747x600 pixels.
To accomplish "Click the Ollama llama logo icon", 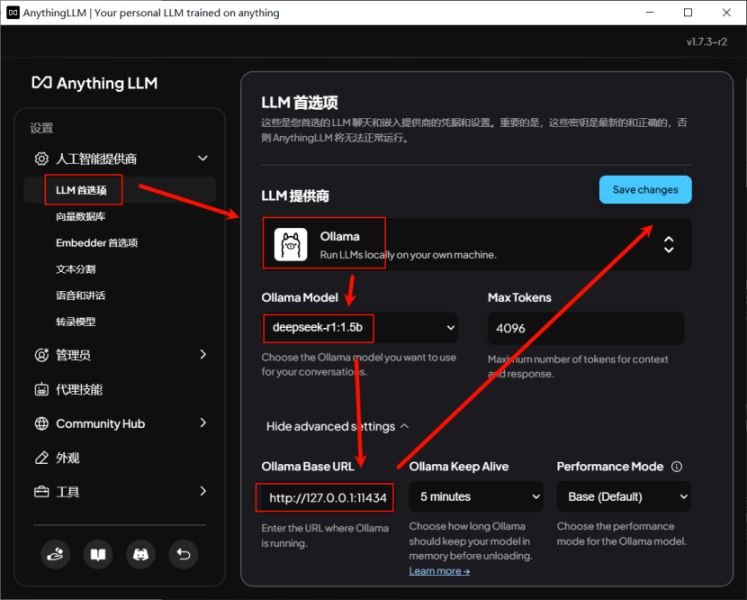I will [x=291, y=245].
